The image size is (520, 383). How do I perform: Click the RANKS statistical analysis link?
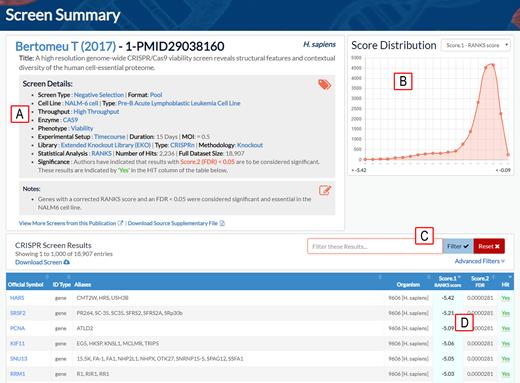[101, 153]
